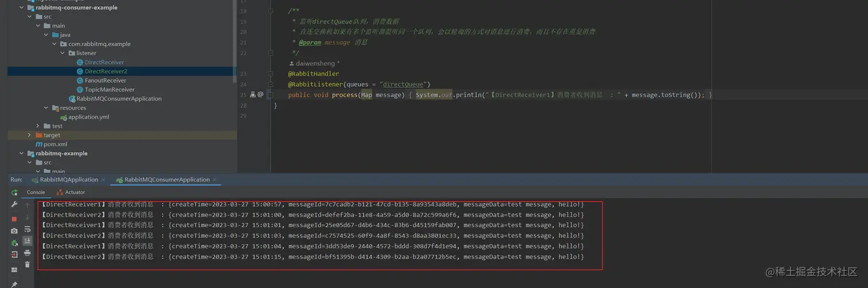Click the down arrow in console toolbar
This screenshot has height=288, width=868.
click(27, 217)
